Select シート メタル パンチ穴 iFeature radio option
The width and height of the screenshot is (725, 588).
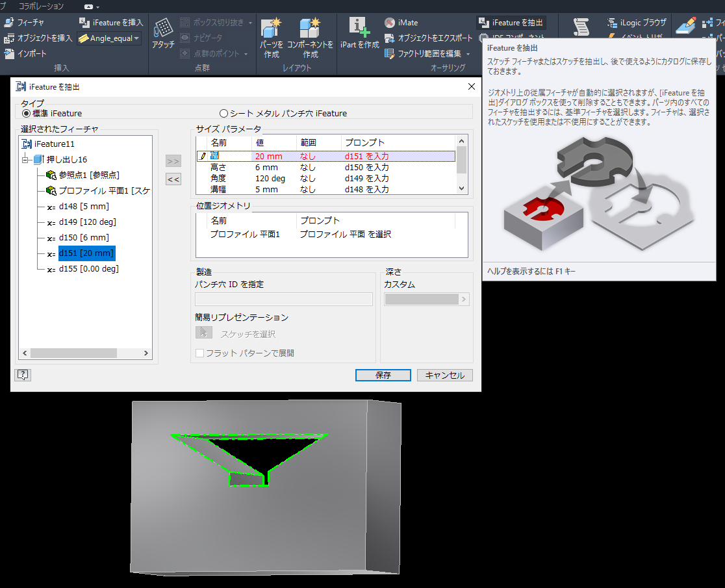(225, 113)
